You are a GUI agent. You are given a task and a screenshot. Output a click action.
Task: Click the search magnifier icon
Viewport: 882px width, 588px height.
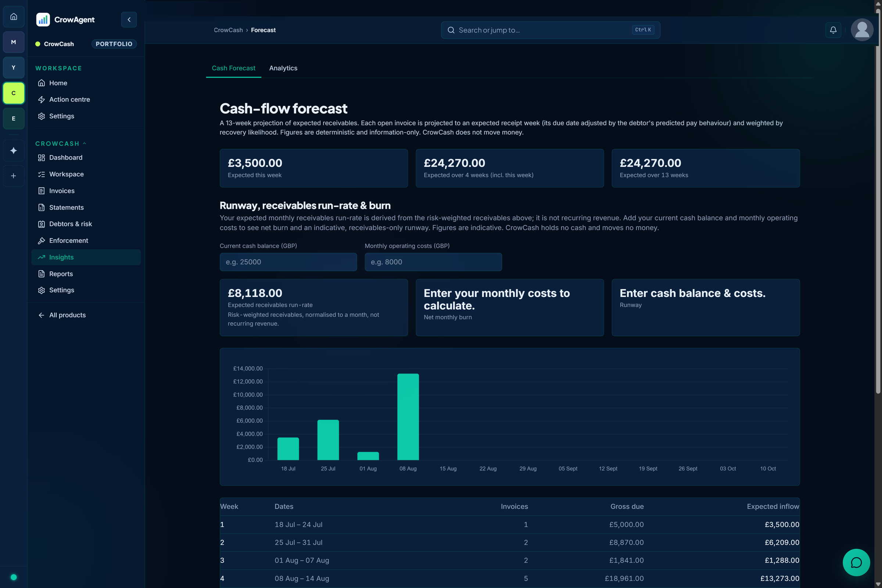coord(451,30)
